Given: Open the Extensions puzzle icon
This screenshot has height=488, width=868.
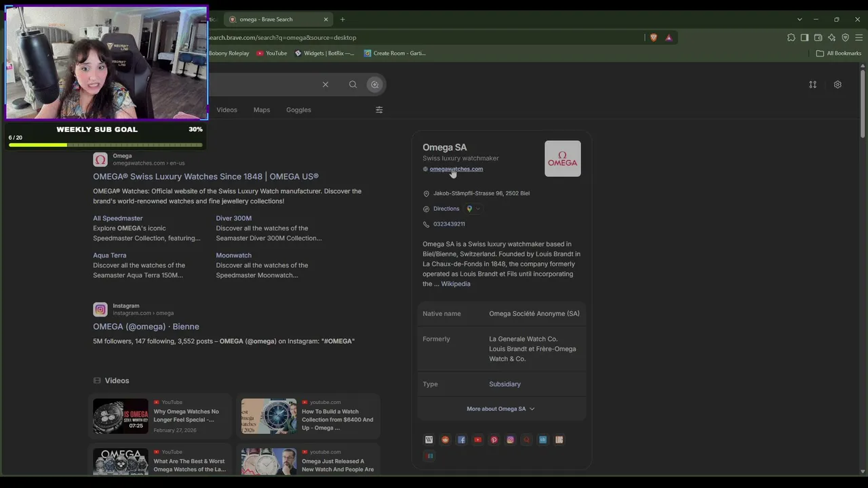Looking at the screenshot, I should click(791, 38).
